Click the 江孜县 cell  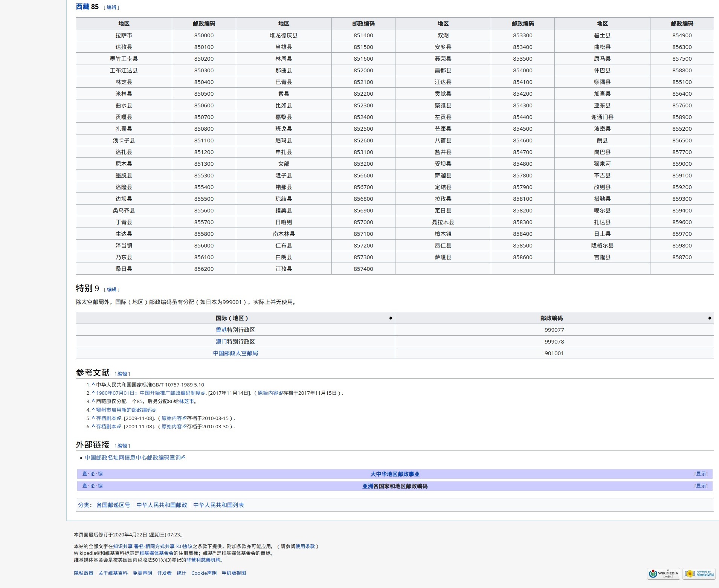pos(284,269)
